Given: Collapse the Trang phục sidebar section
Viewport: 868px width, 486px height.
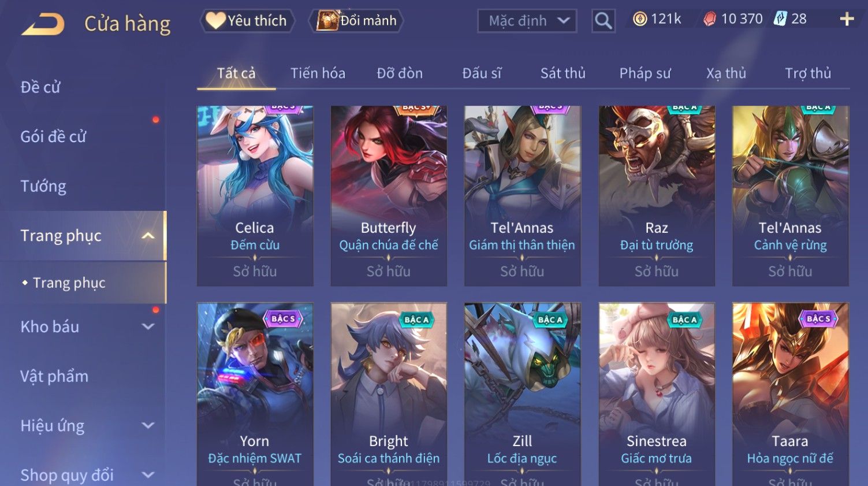Looking at the screenshot, I should click(148, 236).
